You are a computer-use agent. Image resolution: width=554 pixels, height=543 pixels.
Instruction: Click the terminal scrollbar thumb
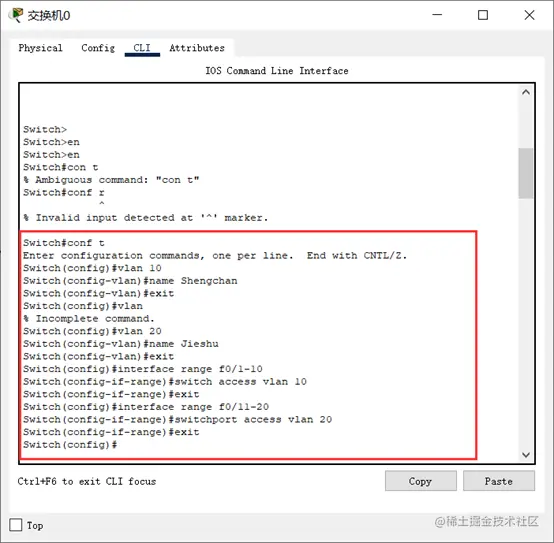[526, 173]
